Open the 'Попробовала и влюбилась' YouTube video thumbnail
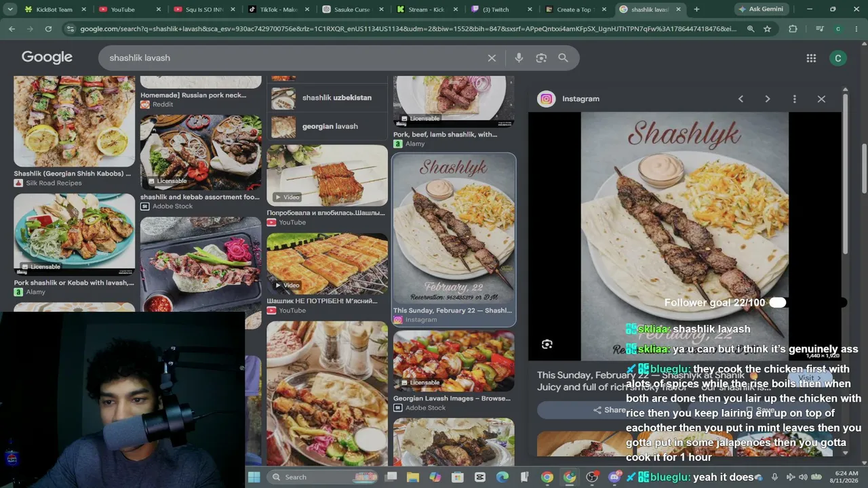The image size is (868, 488). point(327,176)
